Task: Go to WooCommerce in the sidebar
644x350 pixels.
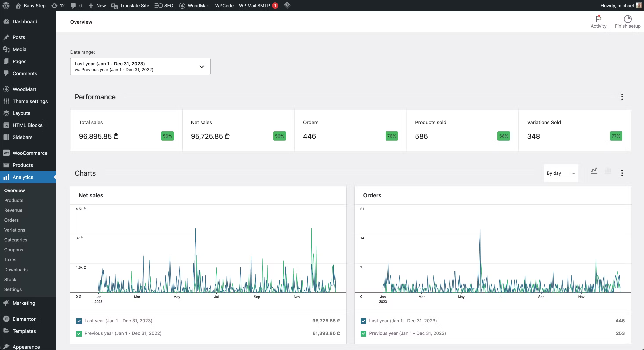Action: pyautogui.click(x=30, y=153)
